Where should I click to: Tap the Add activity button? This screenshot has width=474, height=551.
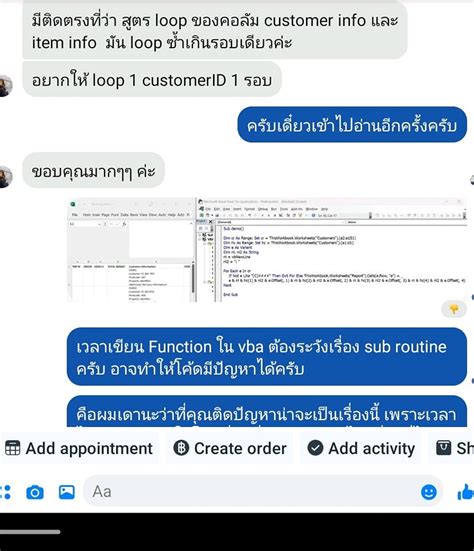coord(361,448)
